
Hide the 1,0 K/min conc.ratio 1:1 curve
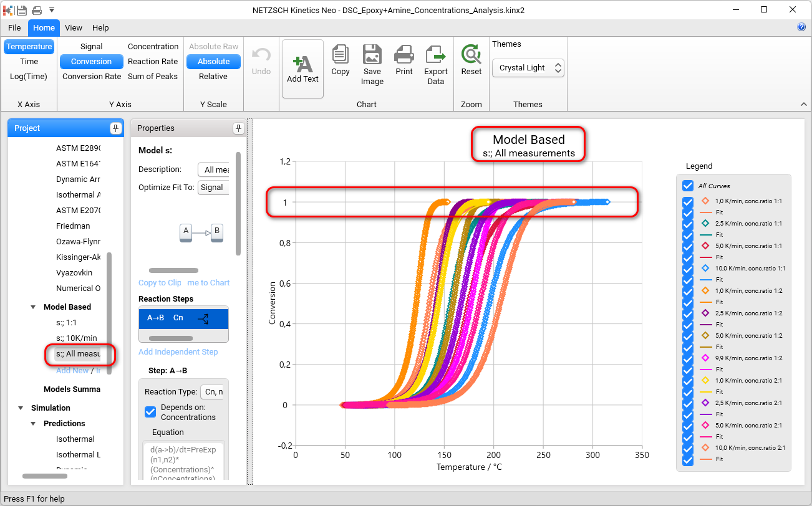(688, 201)
